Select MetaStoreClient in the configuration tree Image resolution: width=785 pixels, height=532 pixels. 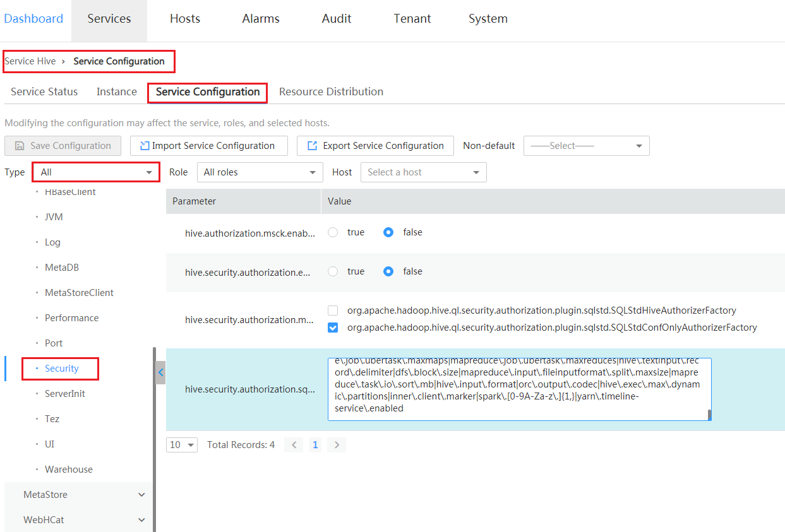click(x=79, y=293)
